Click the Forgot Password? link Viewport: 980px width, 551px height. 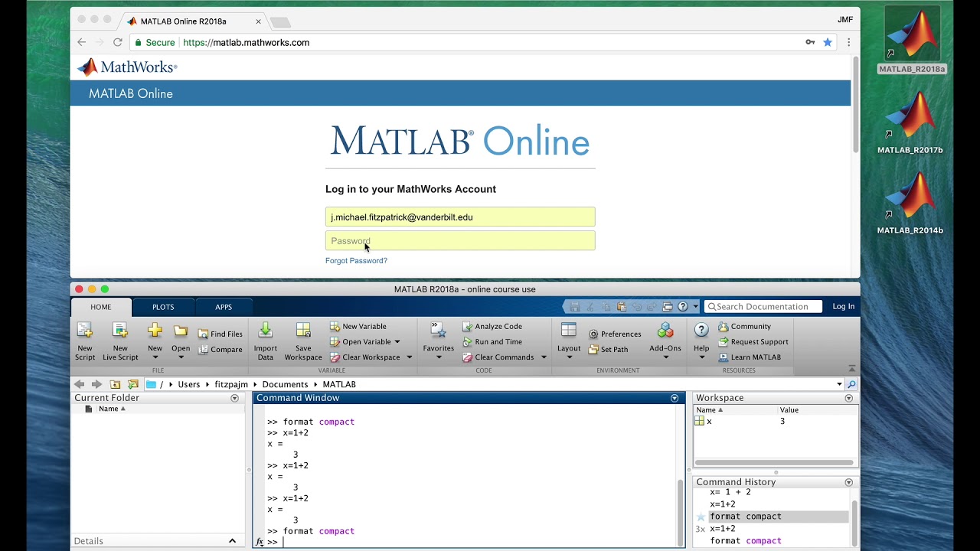point(356,261)
